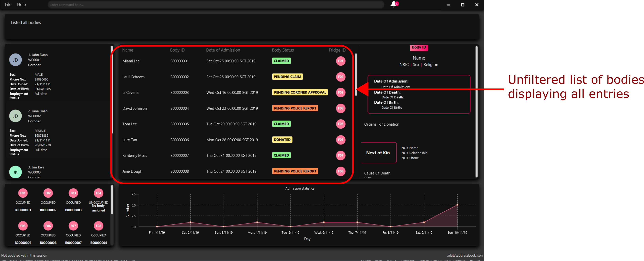This screenshot has width=644, height=261.
Task: Select fridge F01 in fridge grid
Action: pos(23,193)
